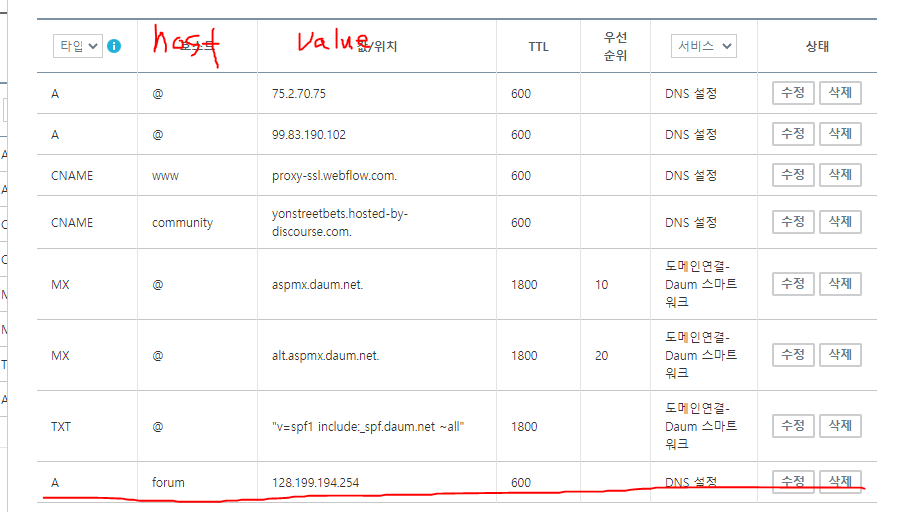The height and width of the screenshot is (512, 898).
Task: Click the 상태 column header
Action: (x=817, y=46)
